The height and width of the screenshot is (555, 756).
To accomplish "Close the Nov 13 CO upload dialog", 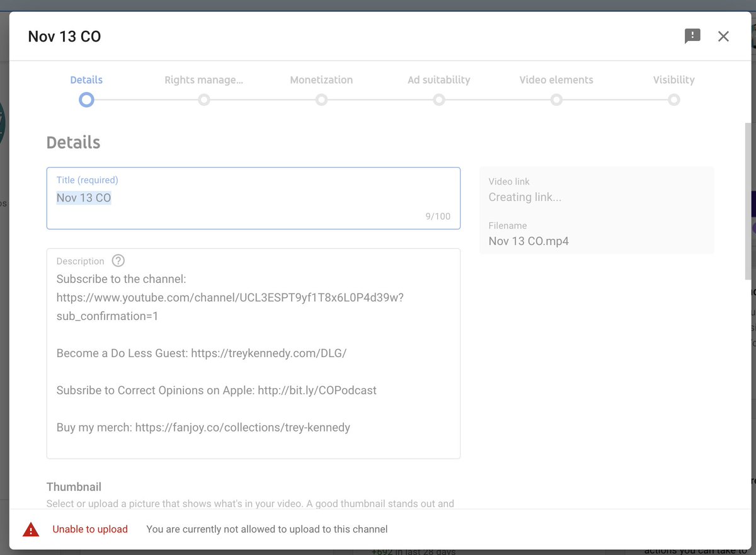I will (x=723, y=36).
